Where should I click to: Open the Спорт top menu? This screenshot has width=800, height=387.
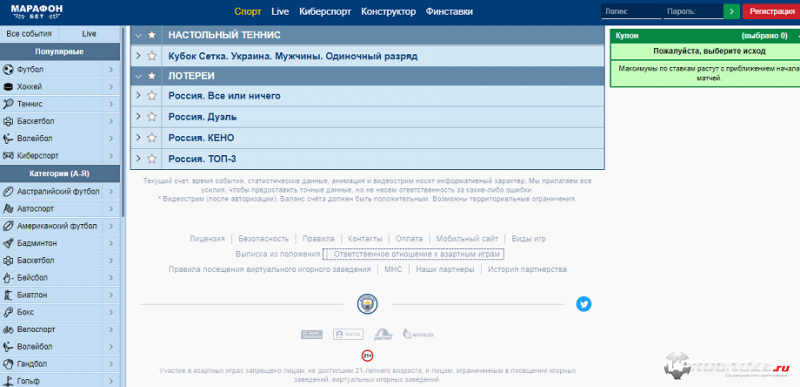[x=247, y=11]
